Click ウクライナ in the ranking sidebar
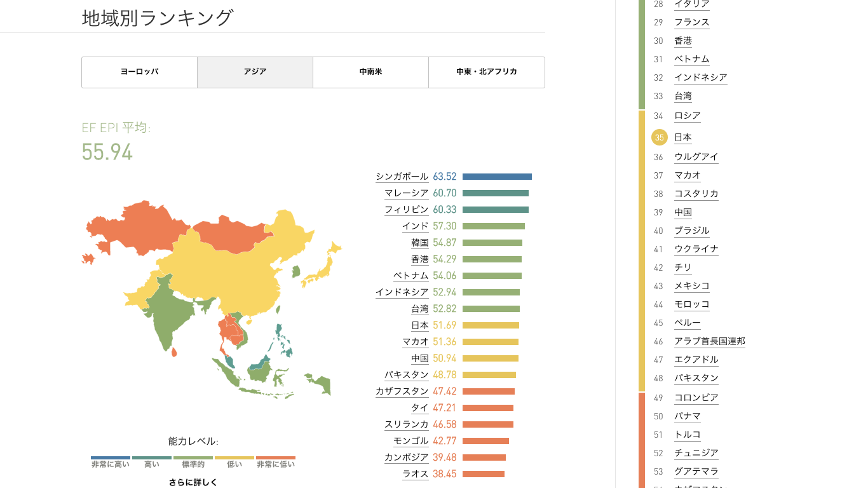This screenshot has width=868, height=488. pyautogui.click(x=696, y=249)
